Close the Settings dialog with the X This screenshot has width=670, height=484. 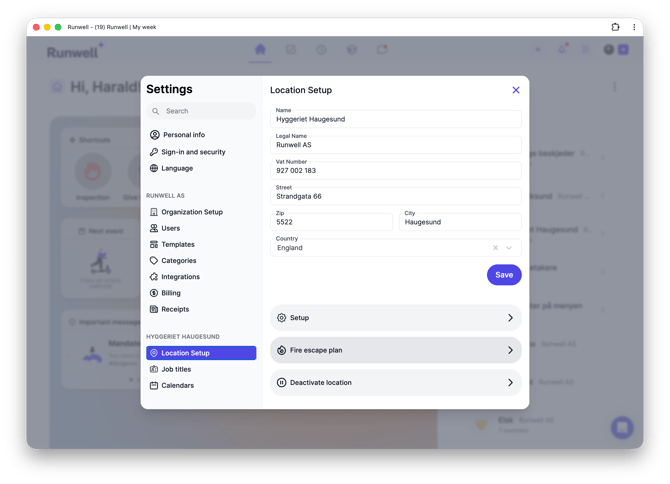coord(516,90)
